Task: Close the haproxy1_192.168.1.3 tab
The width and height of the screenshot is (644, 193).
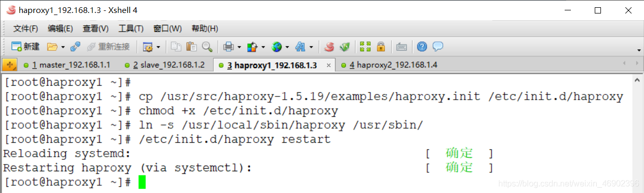Action: click(x=328, y=65)
